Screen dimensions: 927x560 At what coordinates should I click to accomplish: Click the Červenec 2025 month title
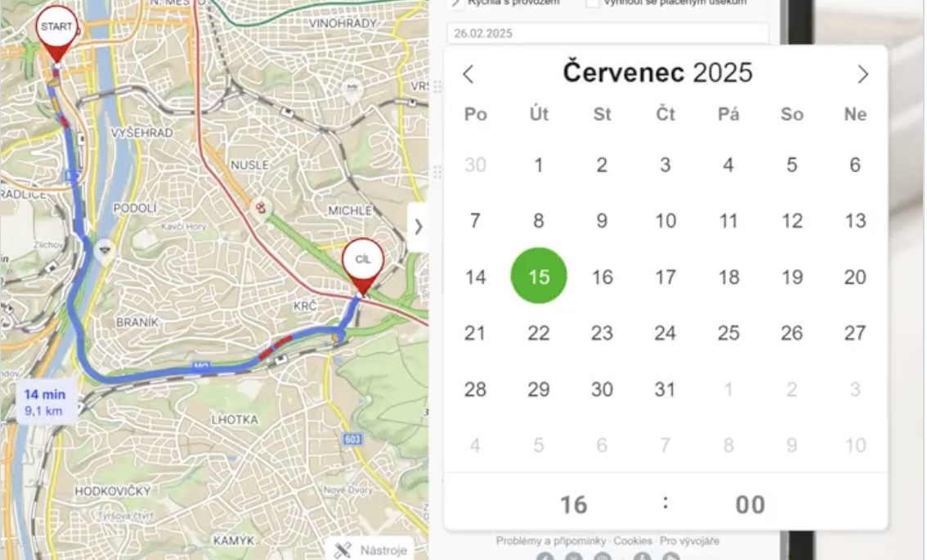pyautogui.click(x=657, y=73)
